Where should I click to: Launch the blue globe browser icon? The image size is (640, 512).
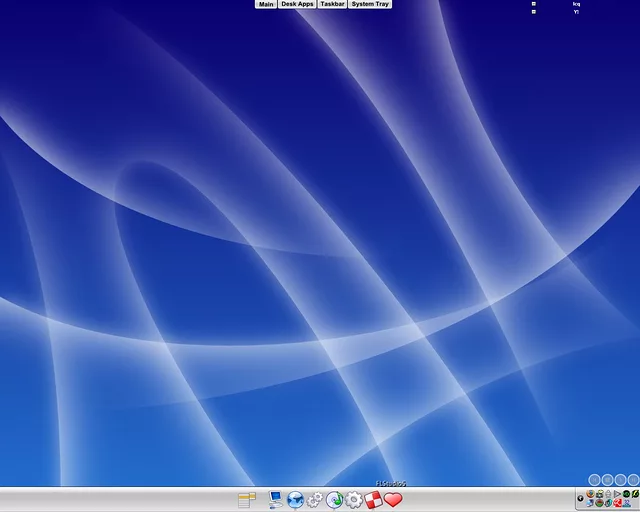click(x=296, y=500)
